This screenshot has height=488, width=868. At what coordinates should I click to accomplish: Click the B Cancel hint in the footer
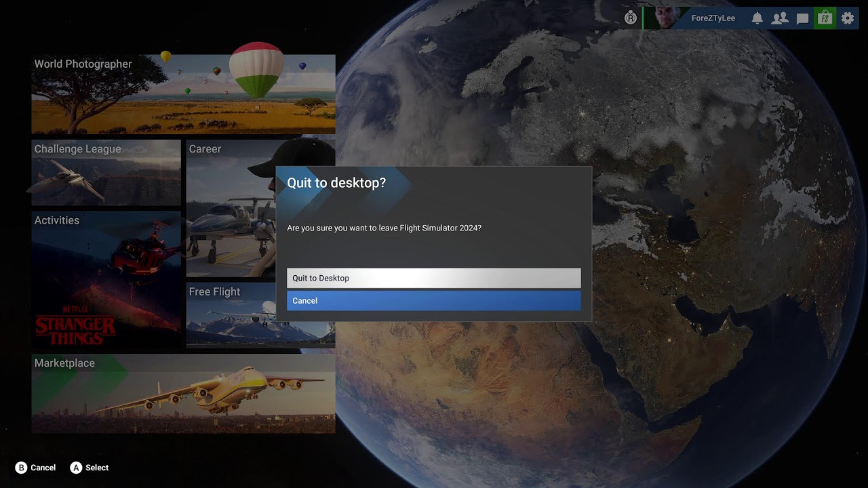click(35, 468)
